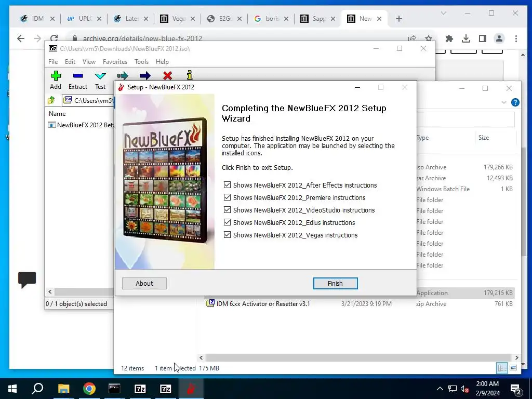Click the 7-Zip Copy arrow icon
The height and width of the screenshot is (399, 532).
(x=123, y=76)
